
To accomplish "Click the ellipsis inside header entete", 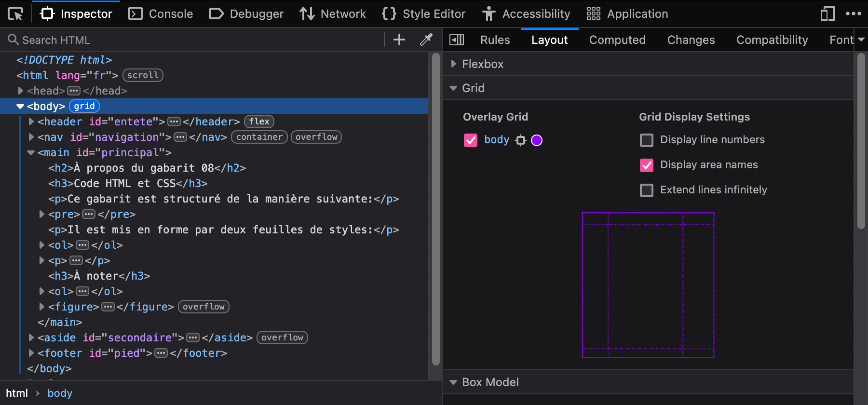I will (174, 121).
